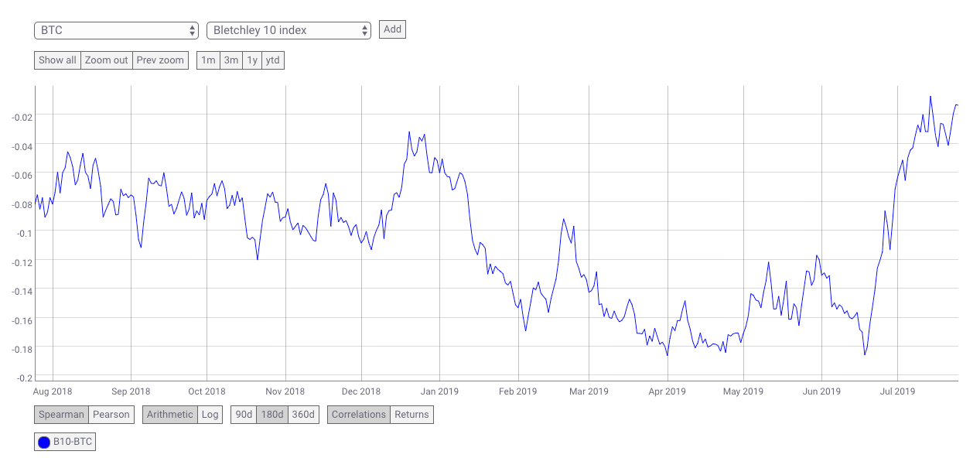The image size is (980, 458).
Task: Click the Jul 2019 axis label
Action: 897,391
